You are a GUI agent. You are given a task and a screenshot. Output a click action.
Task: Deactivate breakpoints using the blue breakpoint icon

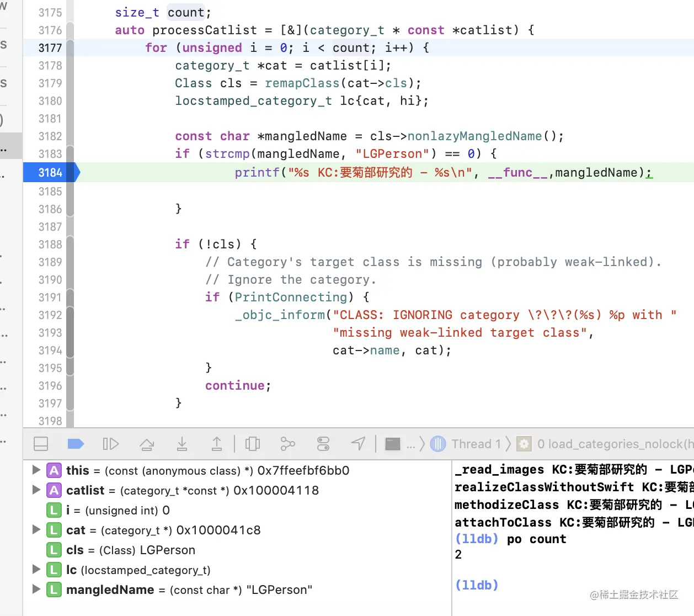[x=75, y=444]
